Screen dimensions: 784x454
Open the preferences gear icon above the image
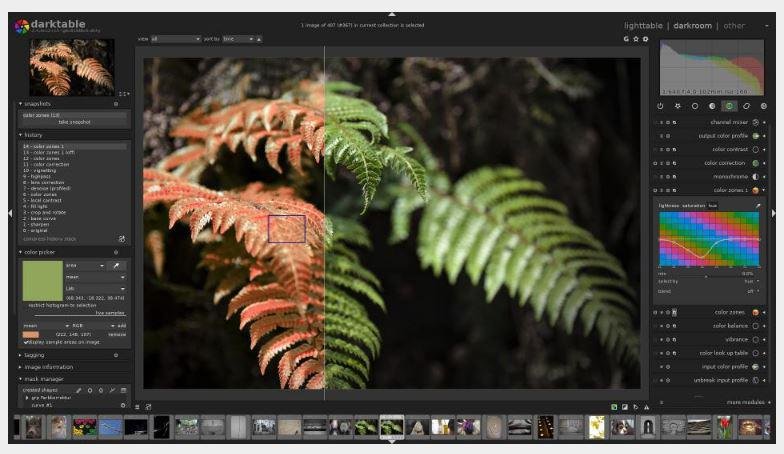pyautogui.click(x=646, y=39)
